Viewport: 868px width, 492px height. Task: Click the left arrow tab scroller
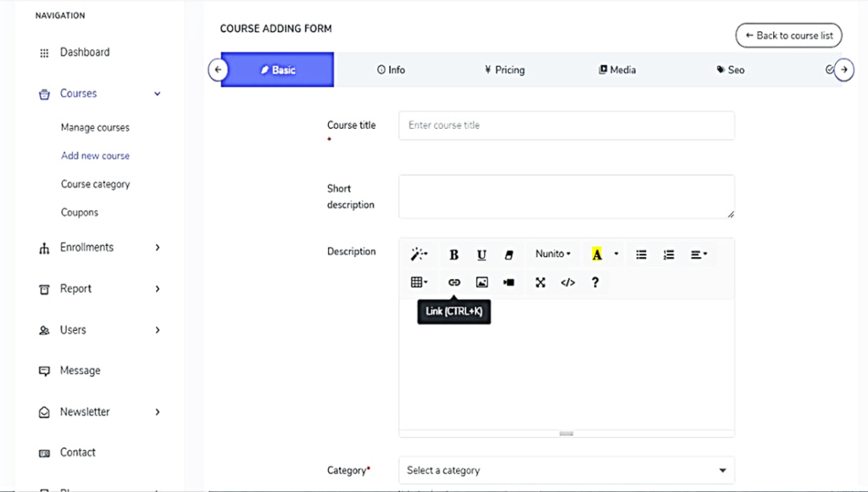pos(218,70)
